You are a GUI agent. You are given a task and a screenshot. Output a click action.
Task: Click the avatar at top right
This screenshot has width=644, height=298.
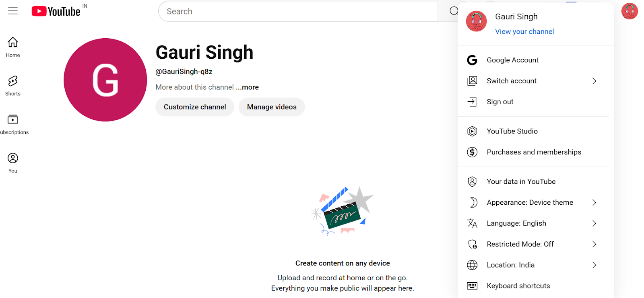tap(630, 11)
